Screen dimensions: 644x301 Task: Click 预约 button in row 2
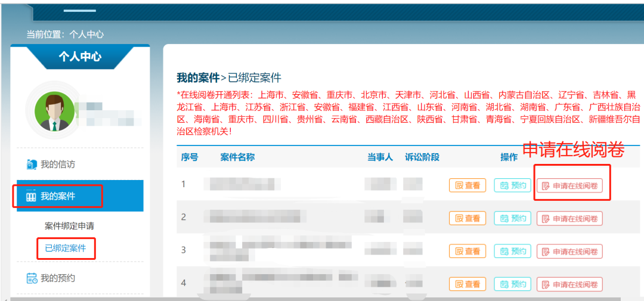(x=512, y=219)
